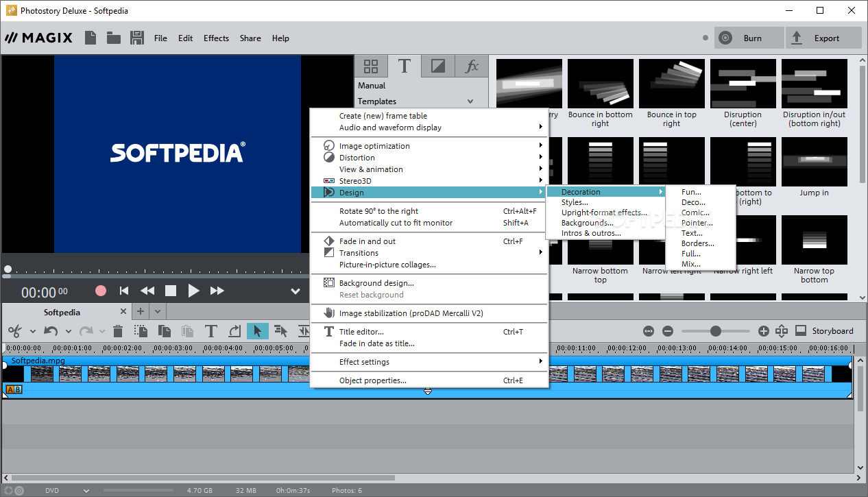Select the Softpedia project tab
Screen dimensions: 868x497
tap(62, 312)
